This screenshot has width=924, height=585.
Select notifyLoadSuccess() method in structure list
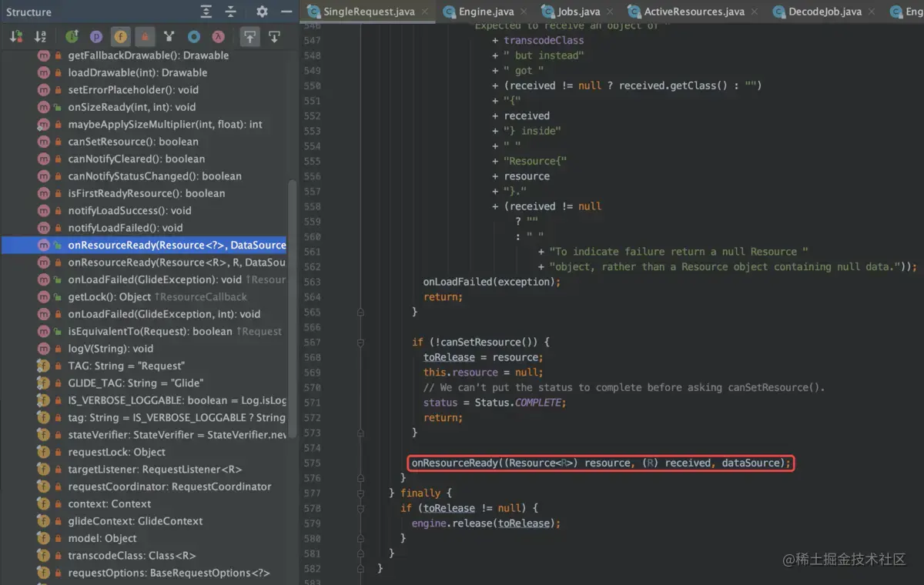129,210
